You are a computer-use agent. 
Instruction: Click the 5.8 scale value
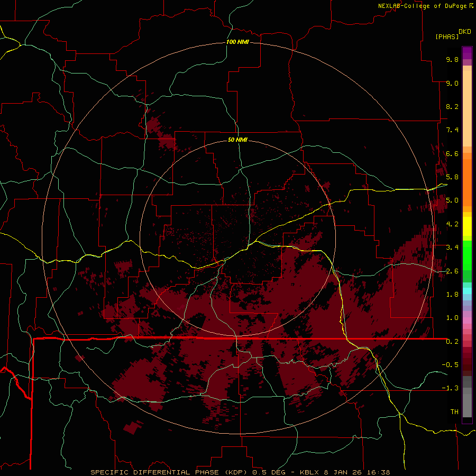tap(452, 177)
